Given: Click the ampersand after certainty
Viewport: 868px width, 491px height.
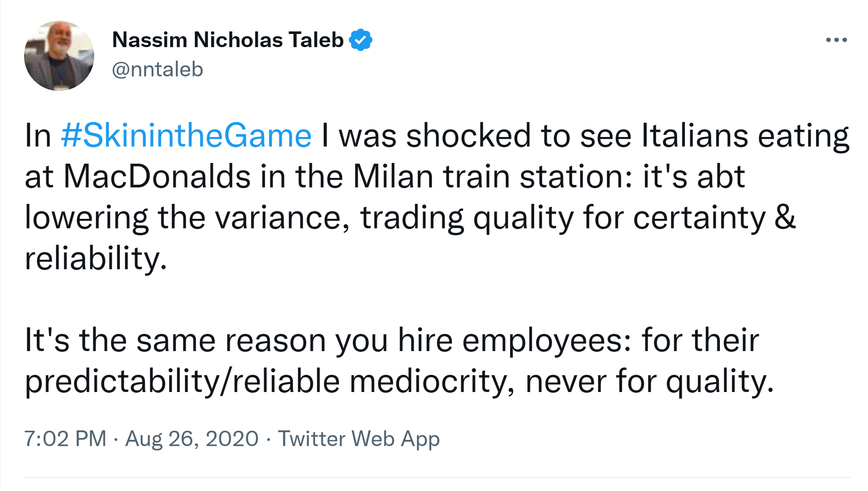Looking at the screenshot, I should point(785,218).
